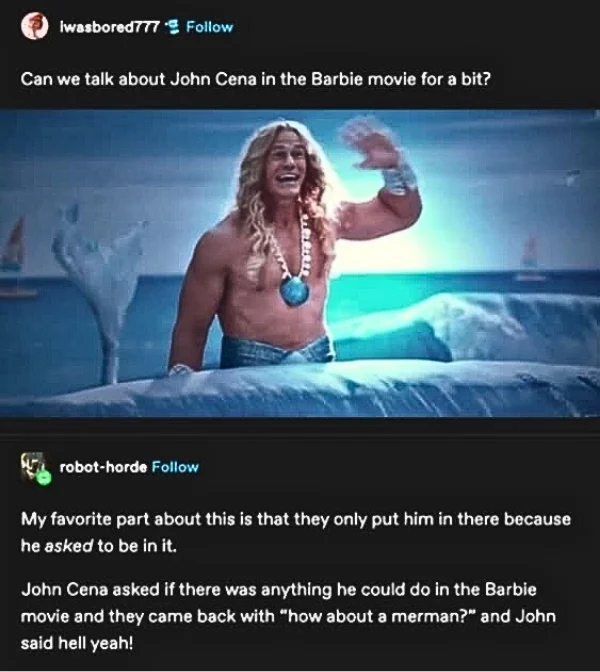Click the robot-horde username
This screenshot has height=672, width=600.
103,467
